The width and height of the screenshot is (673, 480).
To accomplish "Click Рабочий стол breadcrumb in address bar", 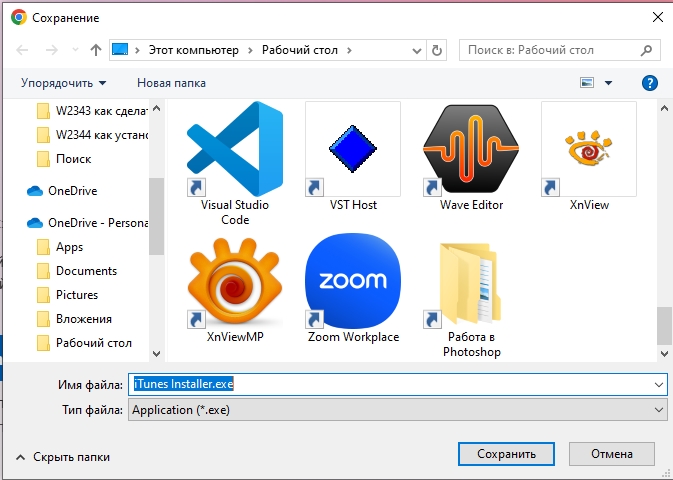I will [x=300, y=50].
